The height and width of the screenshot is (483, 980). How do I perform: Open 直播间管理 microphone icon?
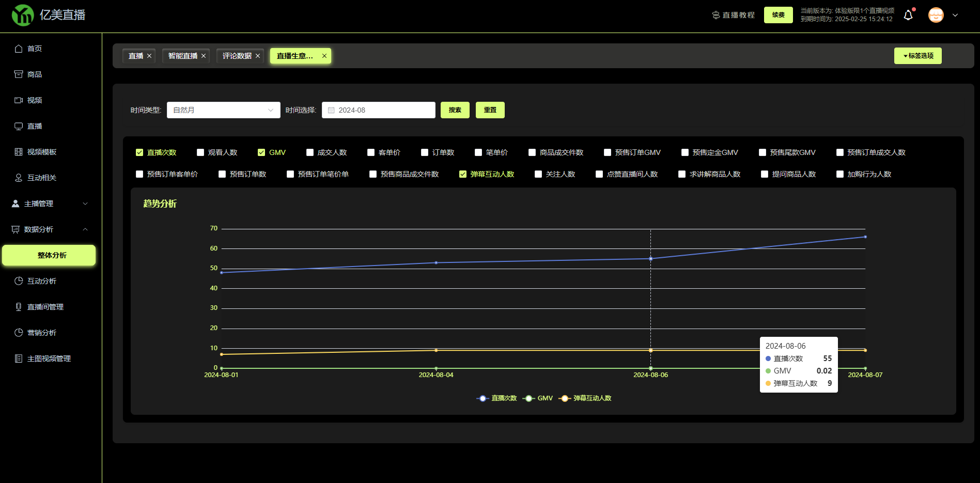pos(19,307)
